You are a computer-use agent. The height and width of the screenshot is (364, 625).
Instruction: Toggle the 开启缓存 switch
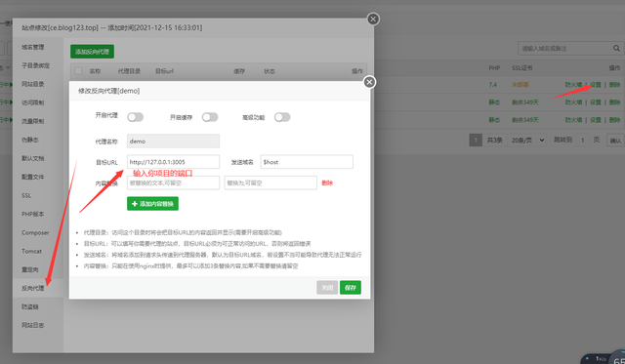click(210, 117)
